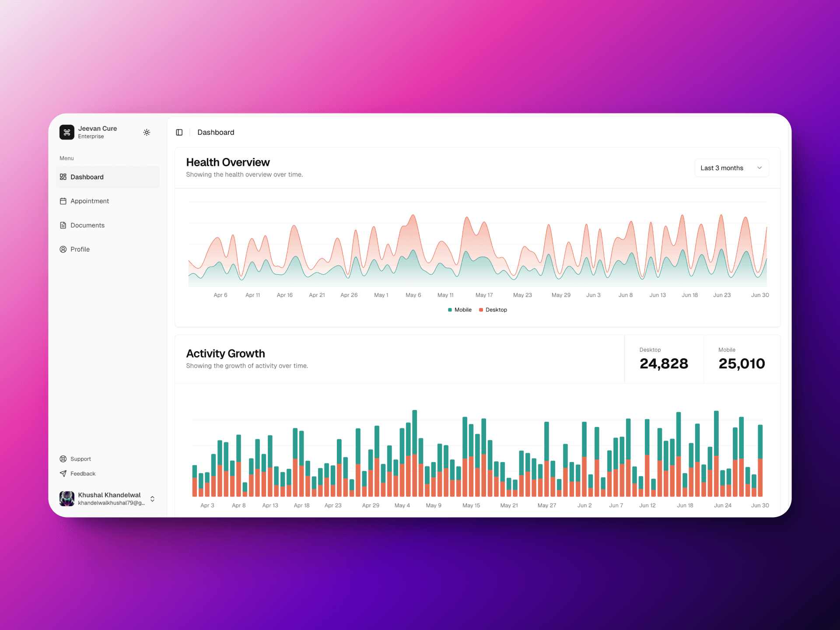Toggle the light/dark theme sun icon
840x630 pixels.
tap(147, 132)
